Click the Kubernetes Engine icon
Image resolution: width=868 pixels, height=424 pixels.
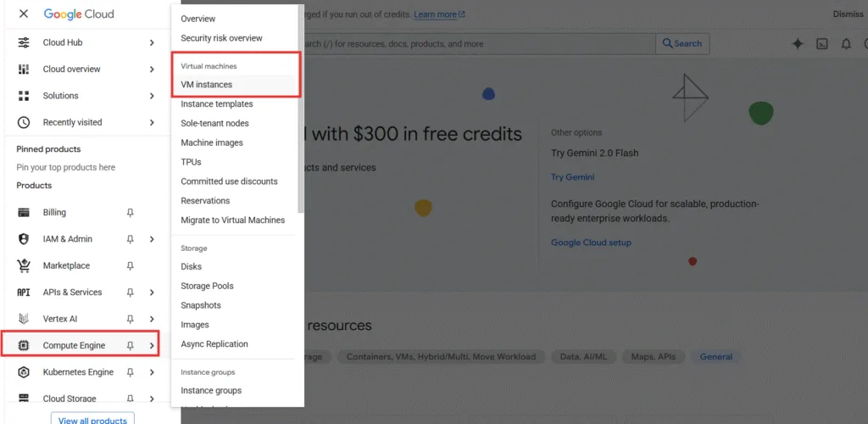click(x=23, y=372)
